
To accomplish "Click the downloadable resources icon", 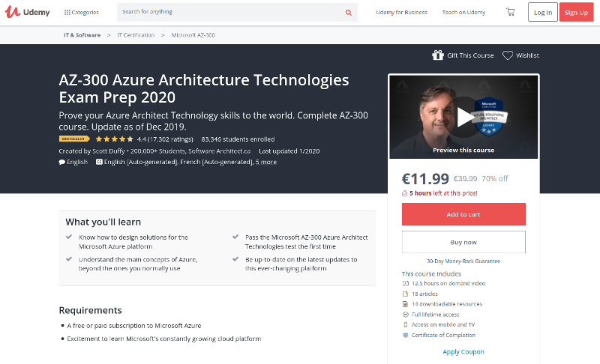I will pyautogui.click(x=406, y=304).
